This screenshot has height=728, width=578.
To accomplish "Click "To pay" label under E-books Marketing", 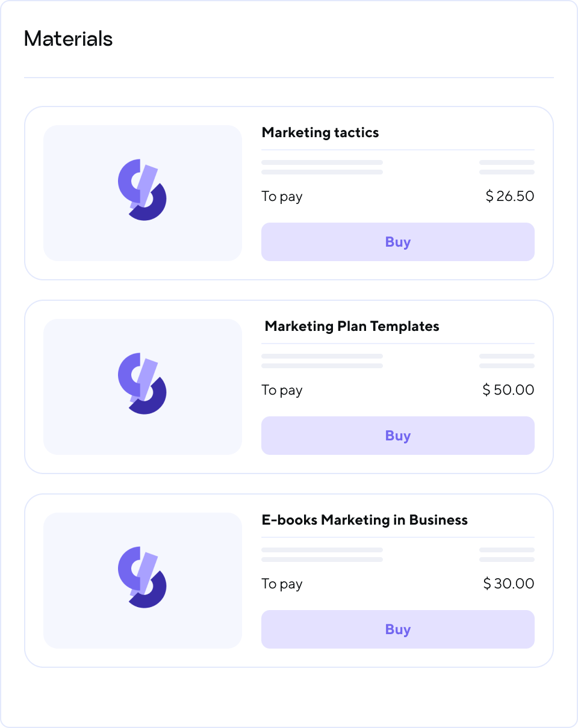I will point(282,584).
